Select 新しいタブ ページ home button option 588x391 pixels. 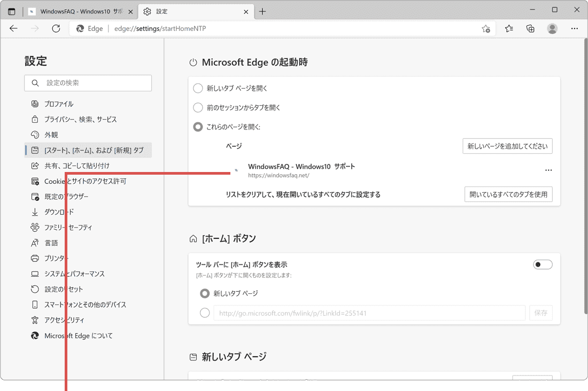(204, 293)
